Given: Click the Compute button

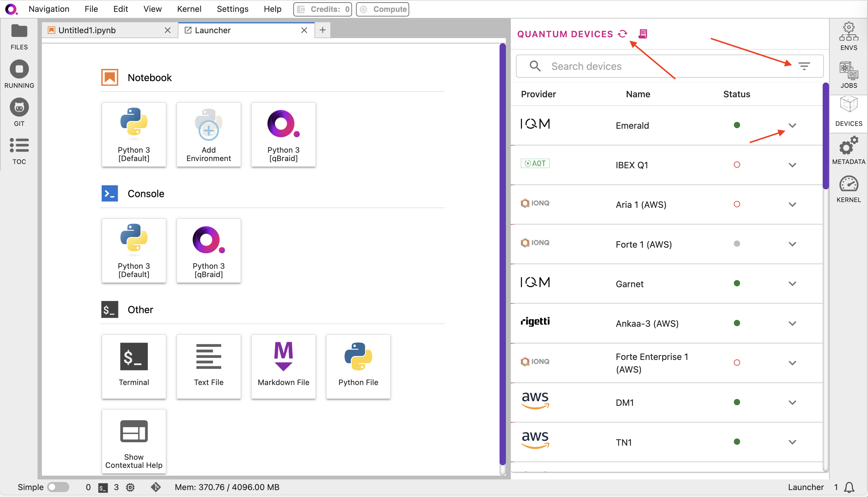Looking at the screenshot, I should coord(382,9).
